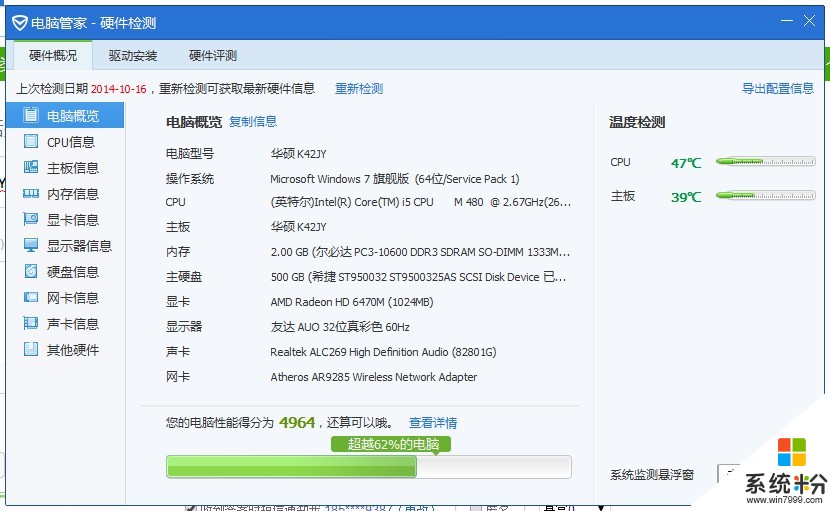Viewport: 830px width, 511px height.
Task: Click the 电脑管家 shield logo icon
Action: 20,23
